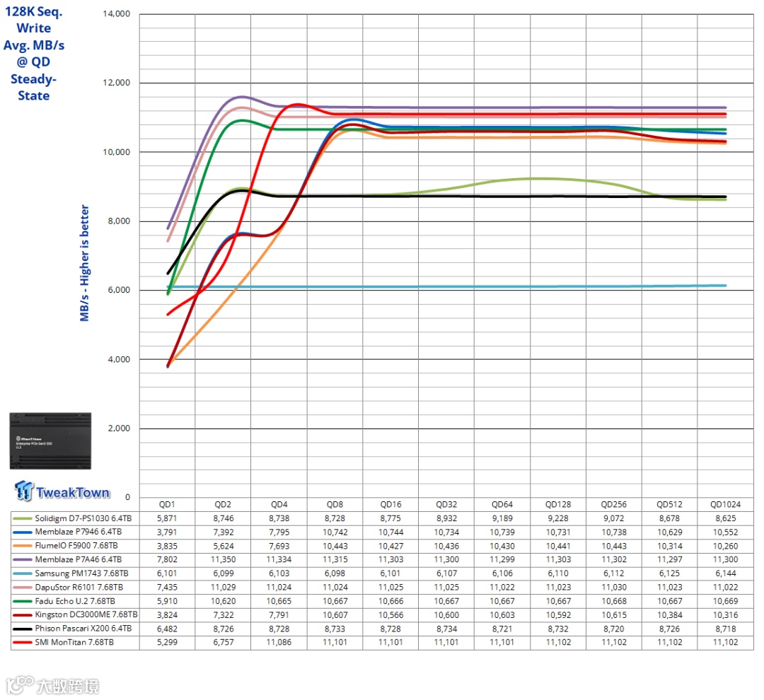This screenshot has height=700, width=764.
Task: Click the QD4 column header
Action: coord(279,505)
